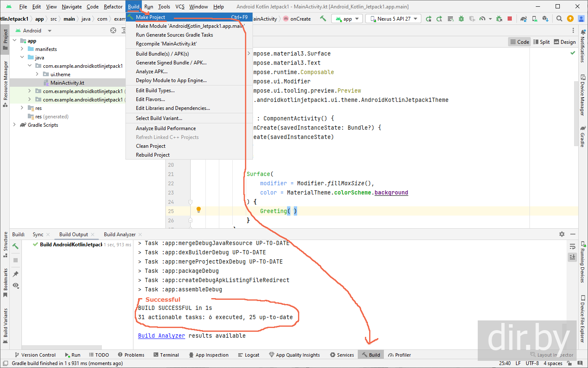Toggle soft-wrap icon in build output

pyautogui.click(x=572, y=247)
